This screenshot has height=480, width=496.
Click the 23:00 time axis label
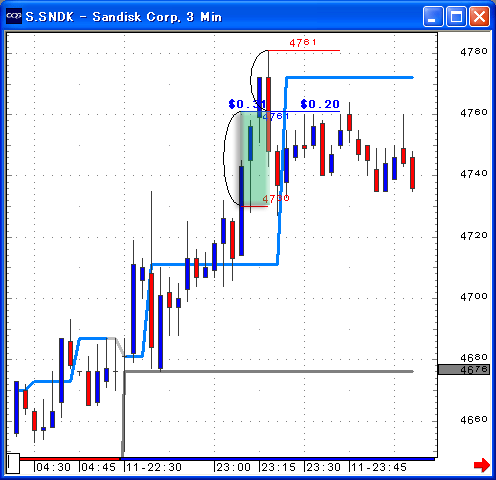(233, 467)
